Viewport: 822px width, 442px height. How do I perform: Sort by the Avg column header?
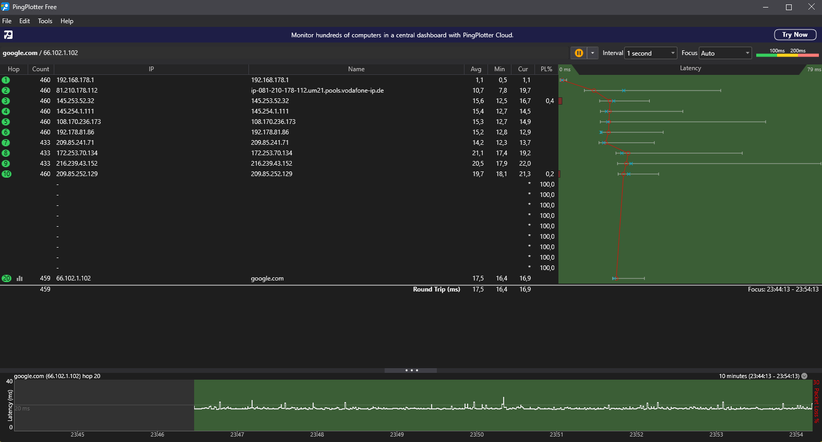point(476,69)
